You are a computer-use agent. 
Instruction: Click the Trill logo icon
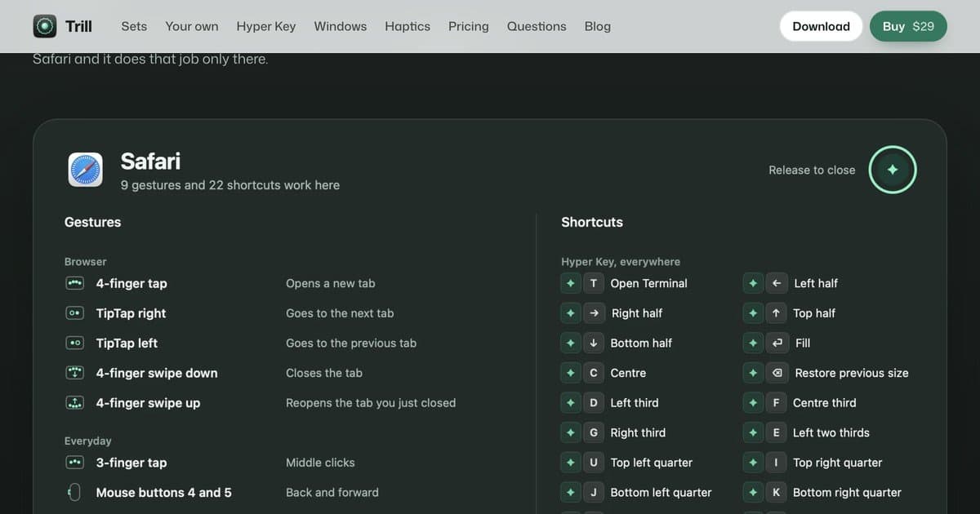(45, 26)
